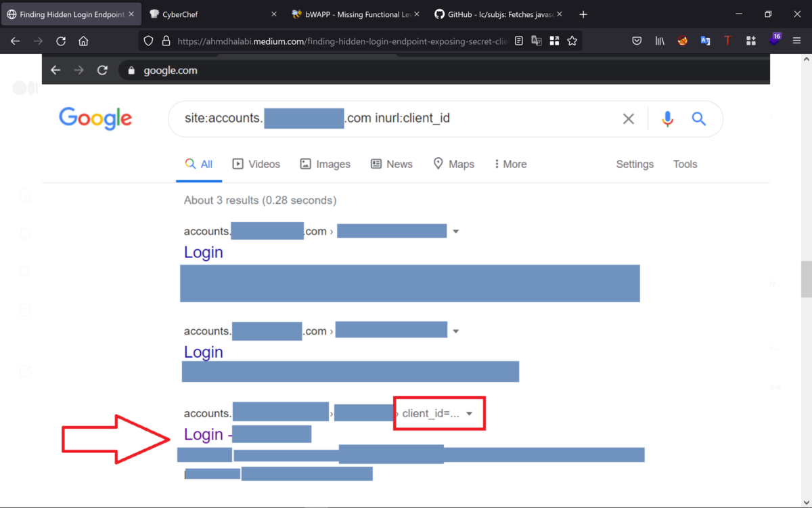Click the scrollbar down arrow

[806, 502]
